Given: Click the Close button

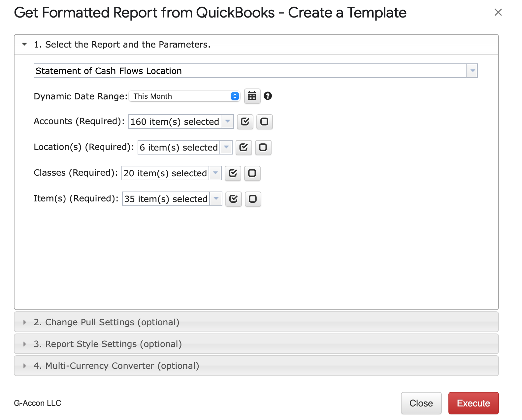Looking at the screenshot, I should point(421,403).
